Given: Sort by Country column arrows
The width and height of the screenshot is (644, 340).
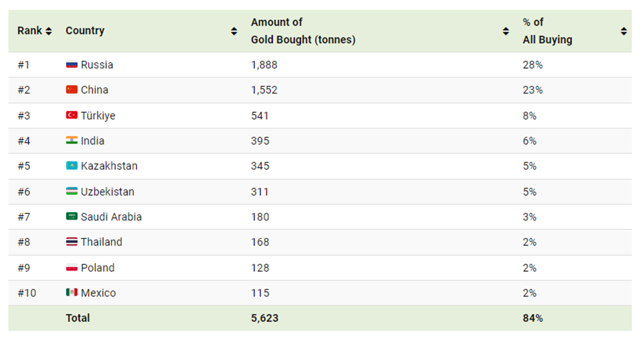Looking at the screenshot, I should 234,31.
